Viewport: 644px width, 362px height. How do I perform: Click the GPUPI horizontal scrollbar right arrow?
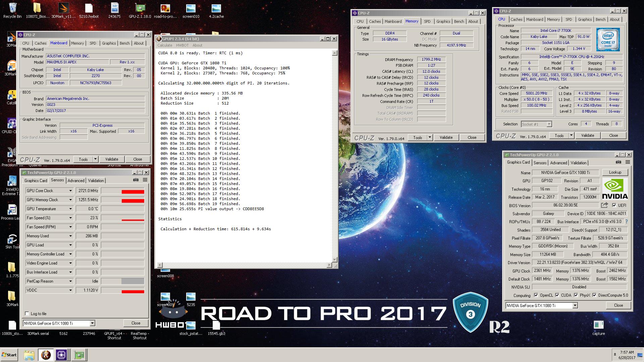point(329,265)
